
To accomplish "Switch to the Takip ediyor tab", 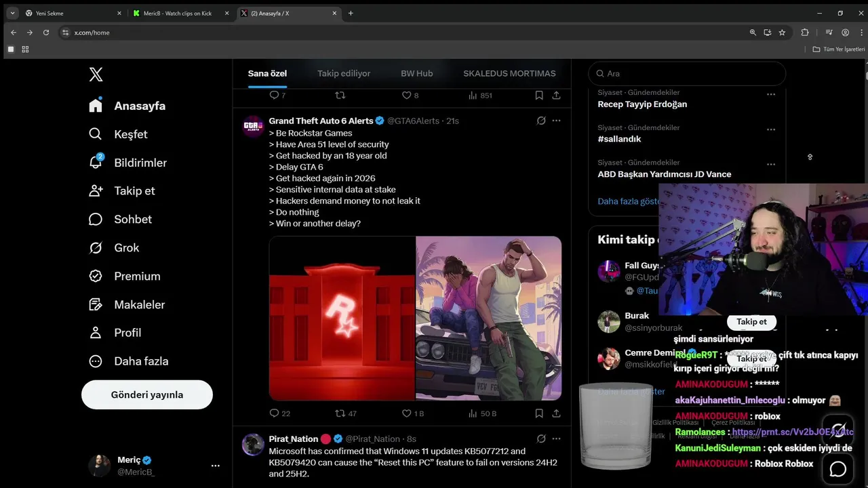I will (x=344, y=73).
